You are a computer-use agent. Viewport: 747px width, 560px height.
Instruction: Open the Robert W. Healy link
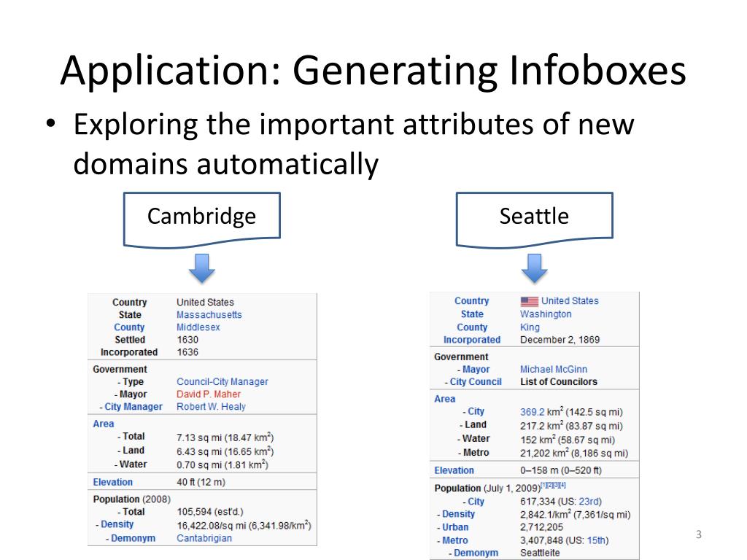coord(211,407)
